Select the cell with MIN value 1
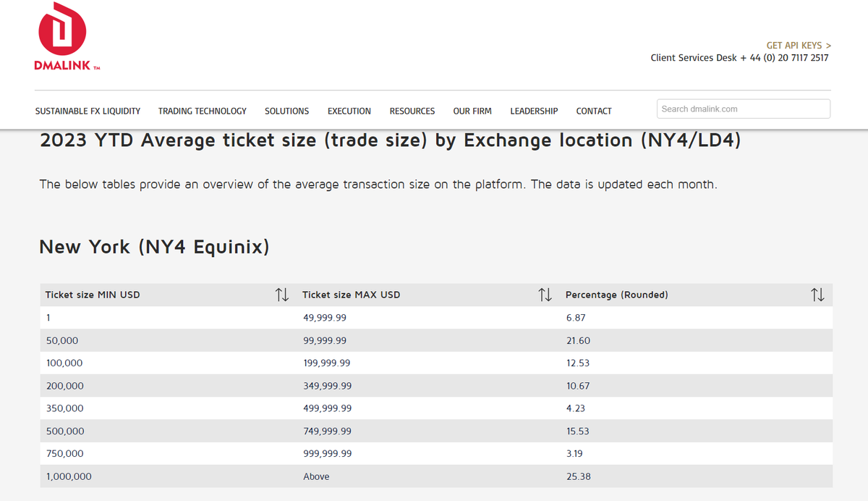The height and width of the screenshot is (501, 868). (x=168, y=317)
